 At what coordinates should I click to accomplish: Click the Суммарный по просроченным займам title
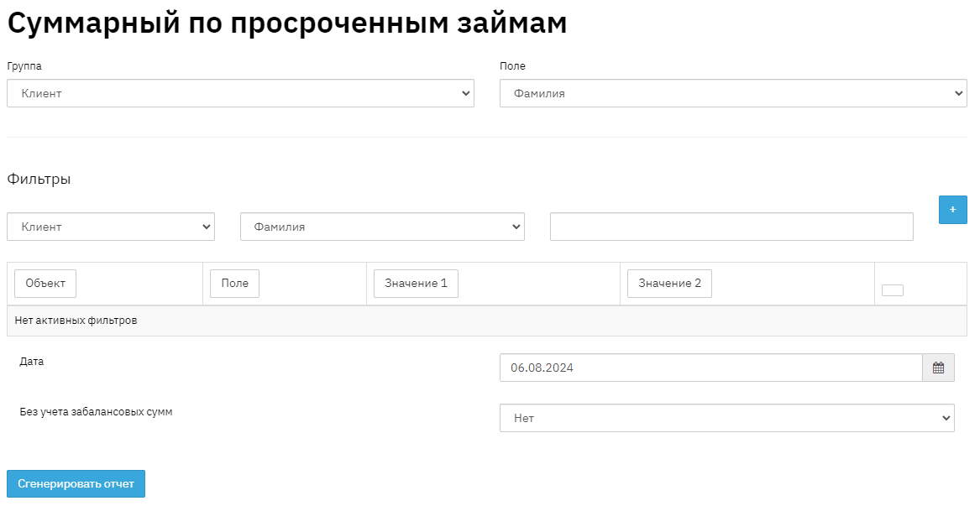pos(287,23)
